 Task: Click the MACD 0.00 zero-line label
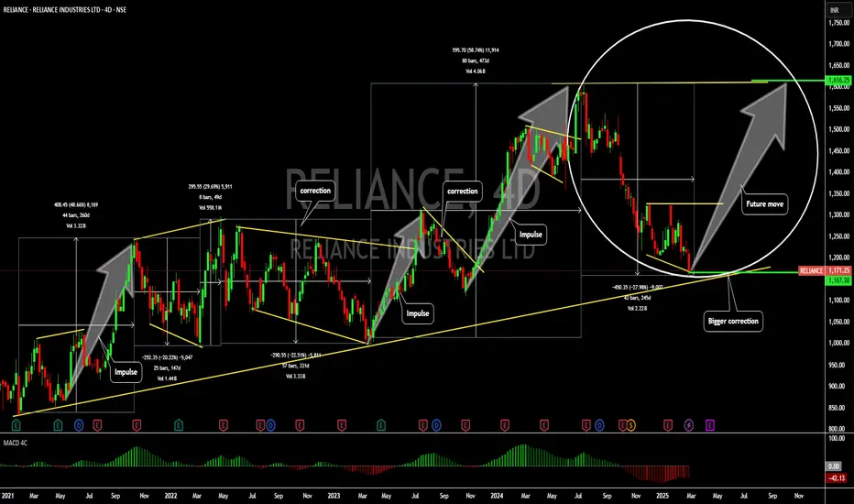[834, 466]
